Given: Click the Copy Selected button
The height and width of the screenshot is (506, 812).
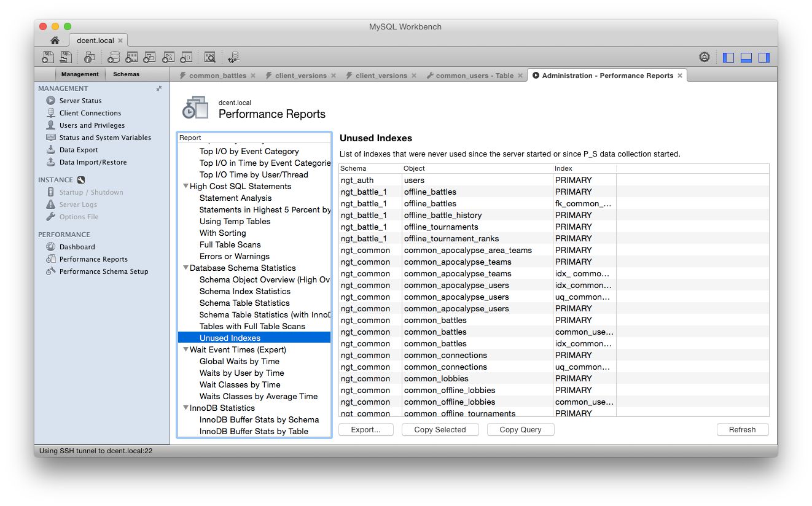Looking at the screenshot, I should coord(440,430).
